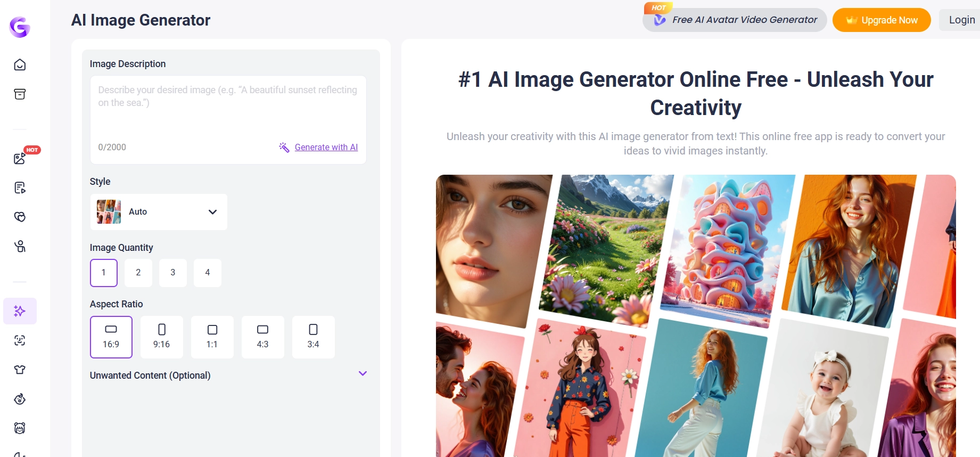Select image quantity 4
Screen dimensions: 980x457
tap(208, 273)
